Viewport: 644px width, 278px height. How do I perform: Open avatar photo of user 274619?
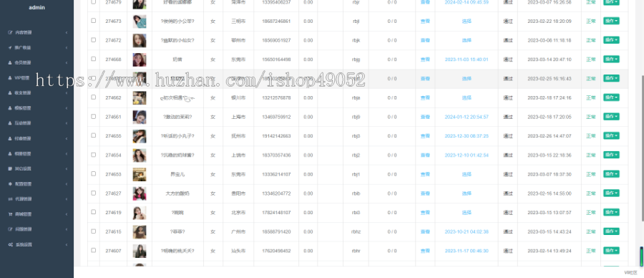pyautogui.click(x=140, y=213)
